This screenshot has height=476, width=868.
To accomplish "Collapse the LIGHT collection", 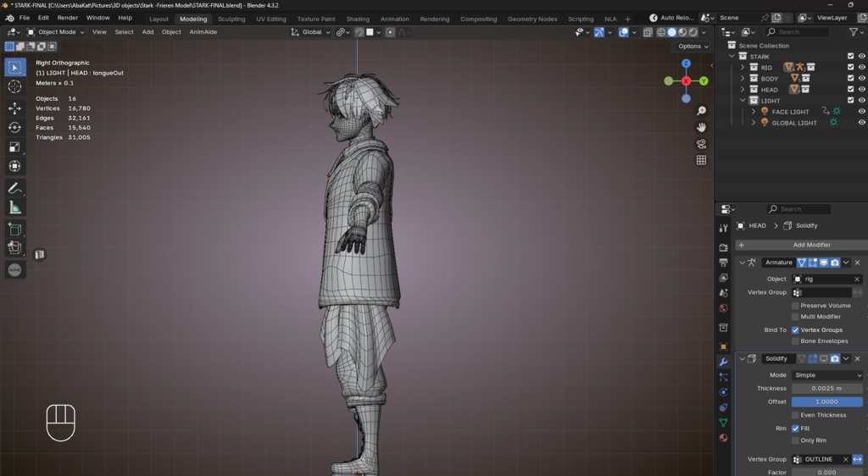I will click(743, 101).
